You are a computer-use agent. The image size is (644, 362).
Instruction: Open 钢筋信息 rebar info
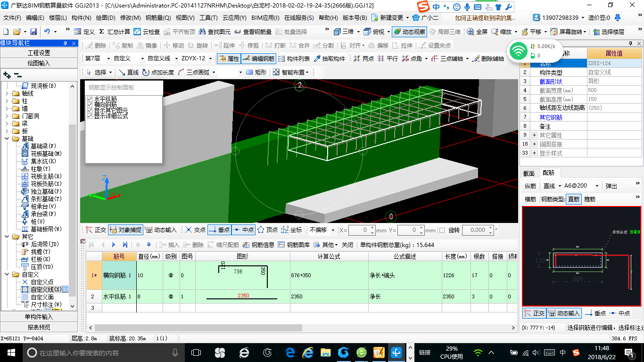coord(258,245)
